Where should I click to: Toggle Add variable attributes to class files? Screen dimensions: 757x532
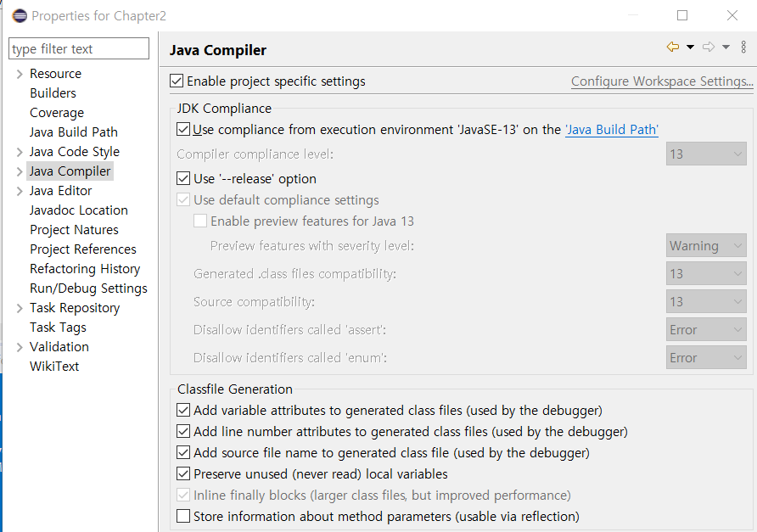[x=183, y=411]
